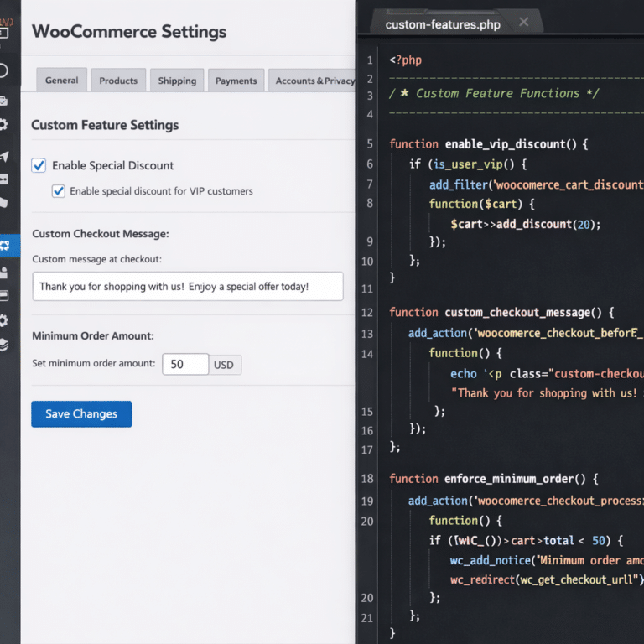Click the cart total < 50 condition line
The image size is (644, 644).
[526, 541]
